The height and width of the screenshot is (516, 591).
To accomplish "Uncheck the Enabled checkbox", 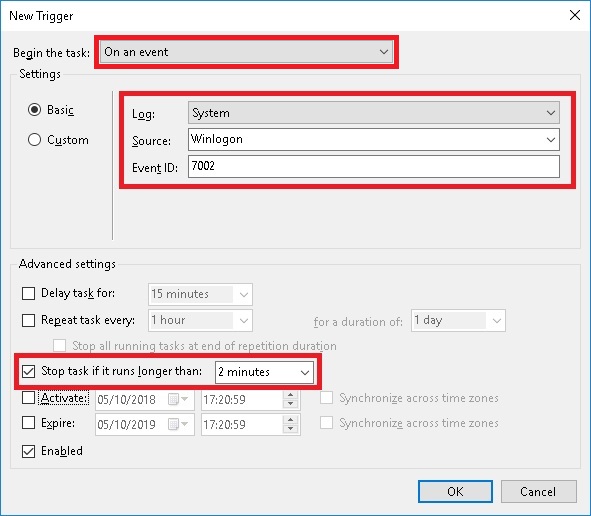I will 29,451.
